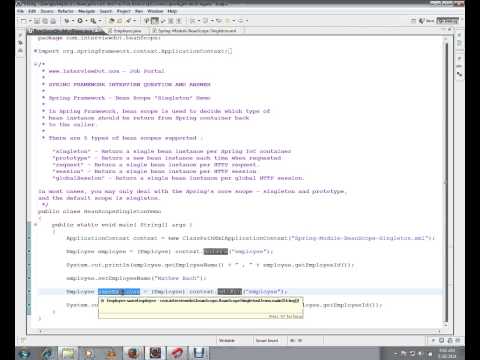Screen dimensions: 480x360
Task: Select the active BeanScopeSingletonDemo editor tab
Action: (x=66, y=31)
